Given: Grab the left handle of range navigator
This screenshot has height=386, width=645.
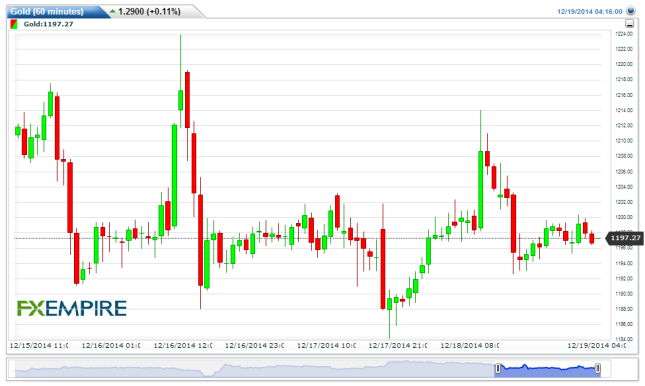Looking at the screenshot, I should coord(498,368).
